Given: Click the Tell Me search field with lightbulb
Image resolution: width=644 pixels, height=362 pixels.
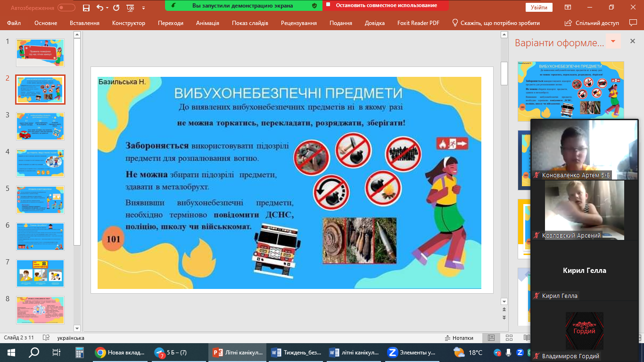Looking at the screenshot, I should point(496,23).
